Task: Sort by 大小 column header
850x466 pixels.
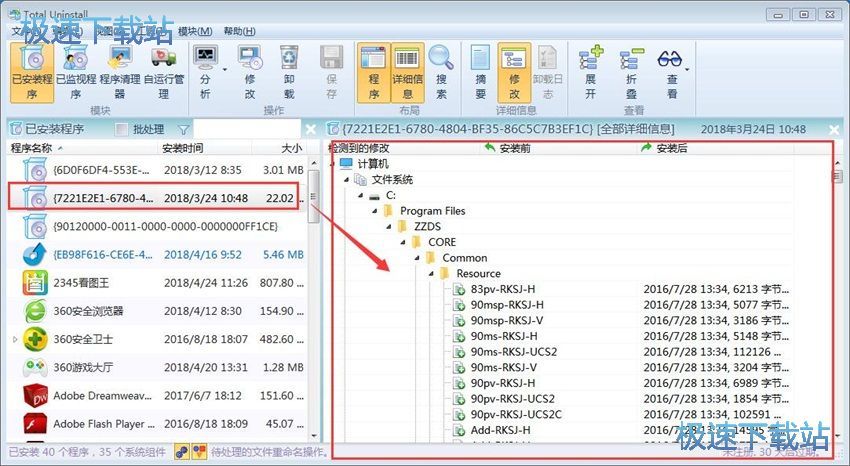Action: tap(278, 148)
